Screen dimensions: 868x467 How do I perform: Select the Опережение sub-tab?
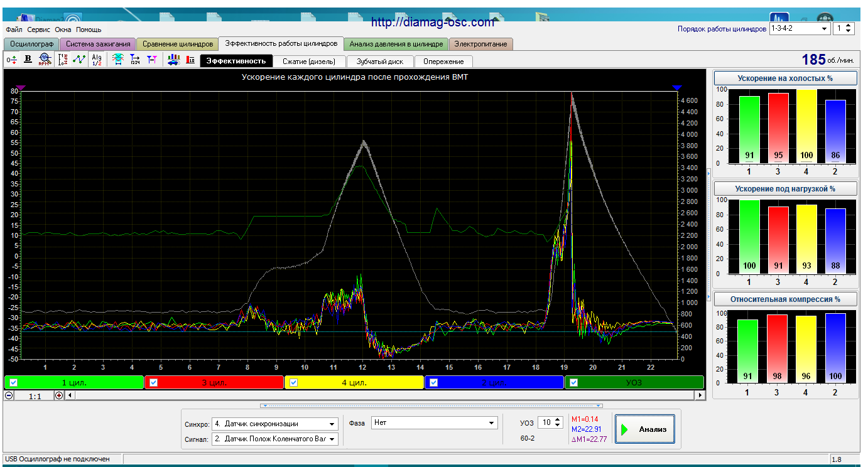pyautogui.click(x=443, y=62)
